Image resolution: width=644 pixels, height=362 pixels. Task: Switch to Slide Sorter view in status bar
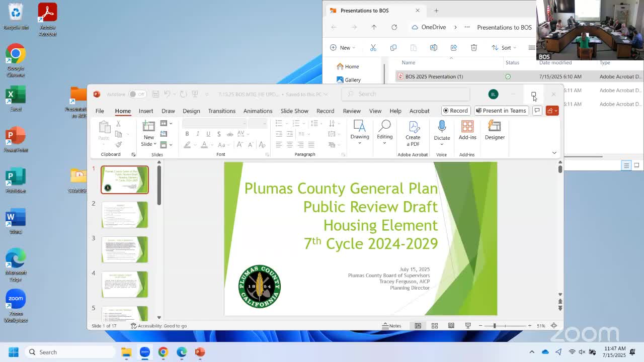pyautogui.click(x=434, y=325)
